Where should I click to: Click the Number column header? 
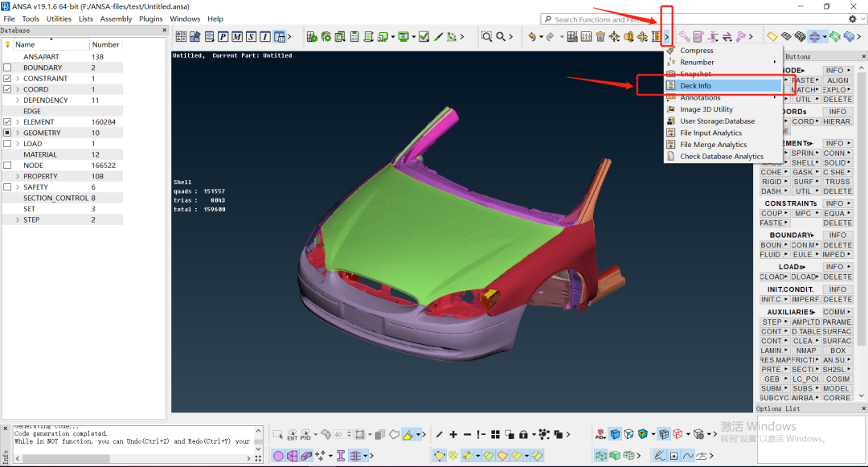tap(106, 44)
